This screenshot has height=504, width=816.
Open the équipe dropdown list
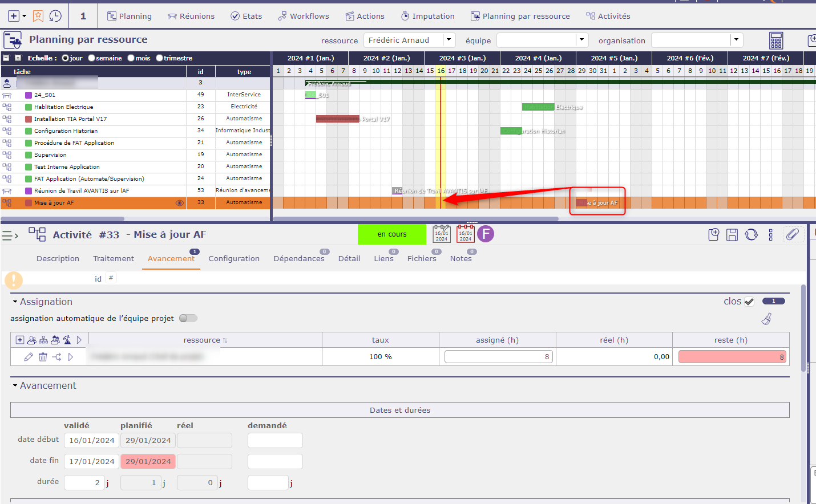tap(581, 40)
